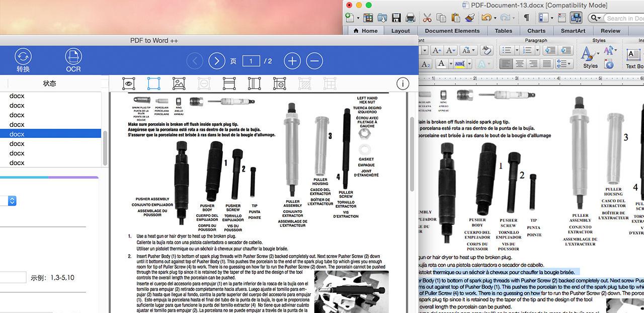Clear formatting with the eraser icon
The width and height of the screenshot is (644, 313).
487,50
